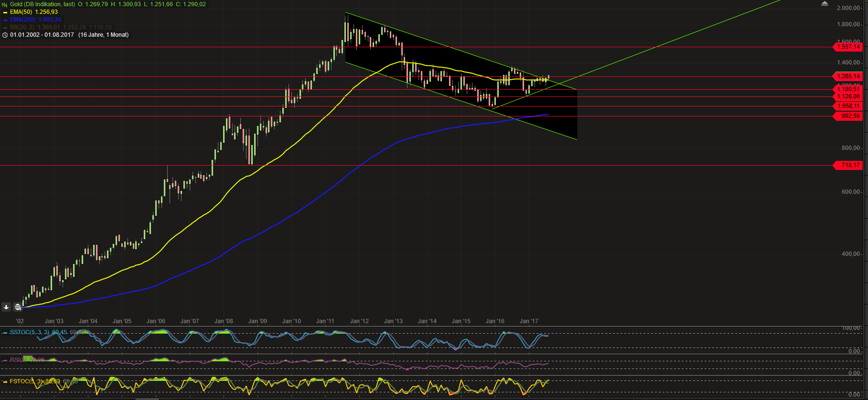
Task: Click the eject-style triangle icon above price axis
Action: tap(825, 4)
